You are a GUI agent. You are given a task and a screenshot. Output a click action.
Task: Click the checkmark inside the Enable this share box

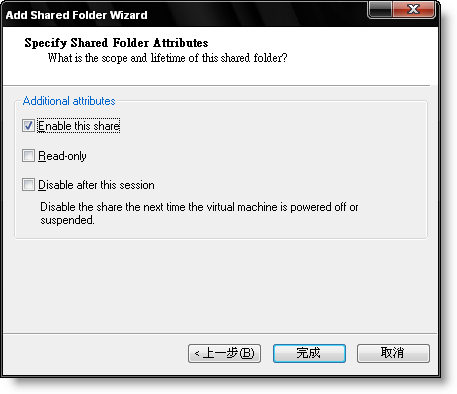[28, 126]
